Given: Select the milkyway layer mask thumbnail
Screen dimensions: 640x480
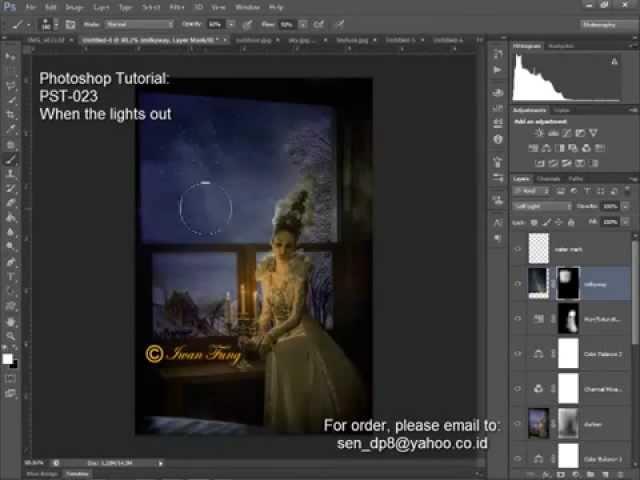Looking at the screenshot, I should click(568, 284).
